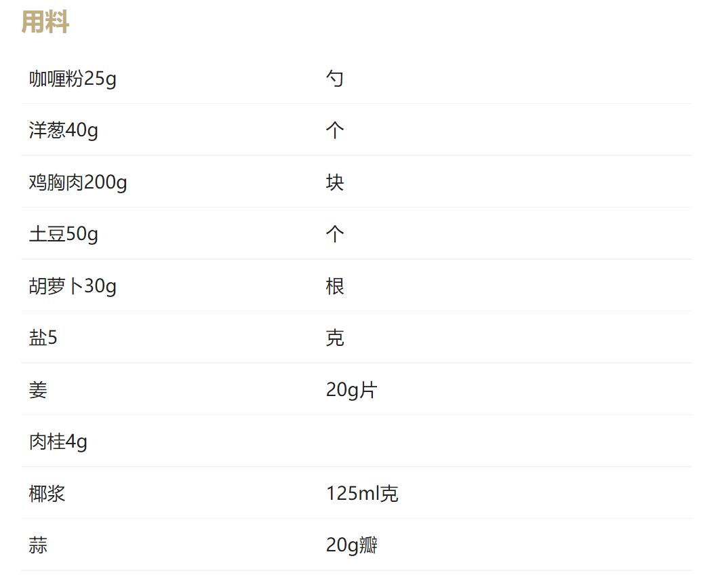Select the 根 unit for carrot
The image size is (716, 588).
335,286
